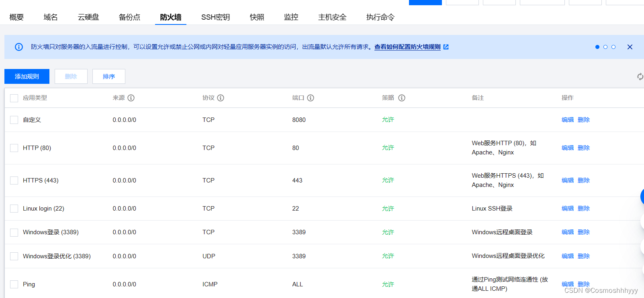Click the Linux SSH登录 remark text
644x298 pixels.
click(492, 209)
